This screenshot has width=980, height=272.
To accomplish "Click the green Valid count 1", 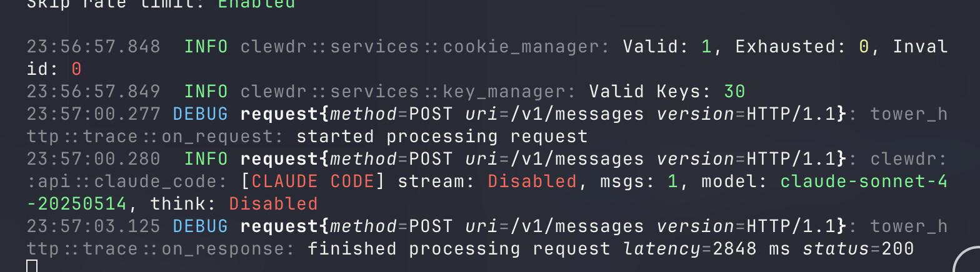I will click(707, 47).
